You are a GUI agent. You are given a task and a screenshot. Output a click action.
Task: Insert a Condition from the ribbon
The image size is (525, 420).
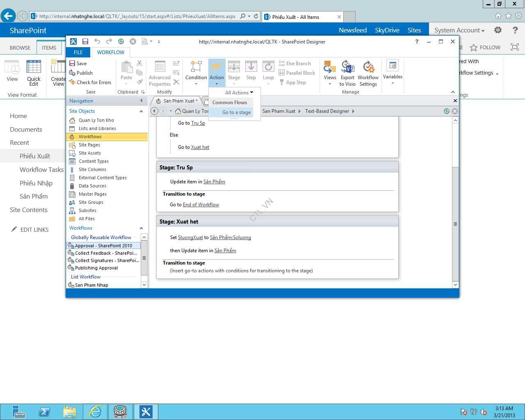(x=196, y=70)
